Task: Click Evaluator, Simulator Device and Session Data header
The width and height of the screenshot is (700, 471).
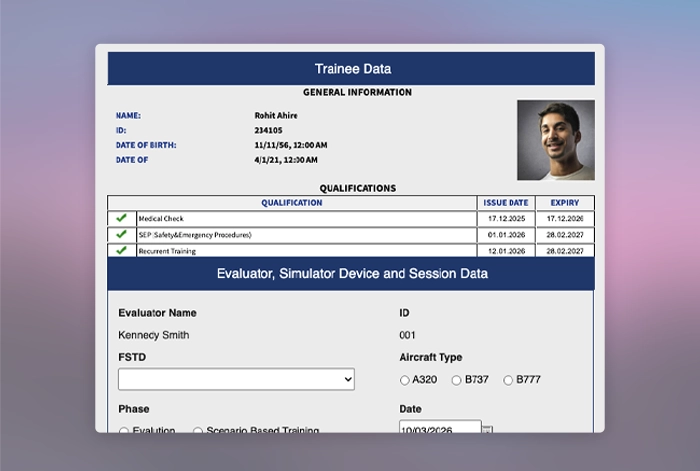Action: [352, 273]
